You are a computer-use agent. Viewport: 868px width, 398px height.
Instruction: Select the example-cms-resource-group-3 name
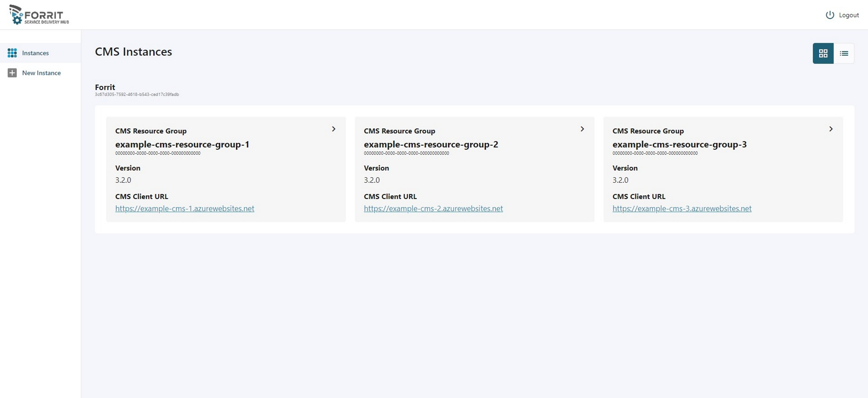click(x=679, y=144)
